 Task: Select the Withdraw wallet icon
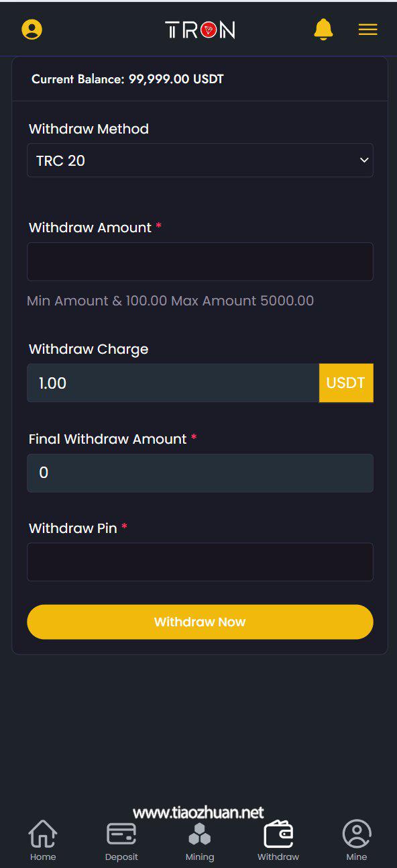click(278, 834)
